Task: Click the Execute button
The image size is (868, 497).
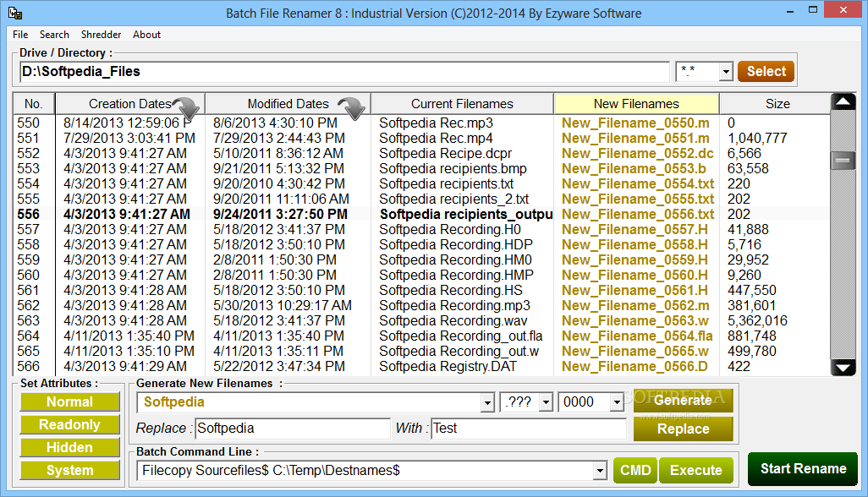Action: 696,470
